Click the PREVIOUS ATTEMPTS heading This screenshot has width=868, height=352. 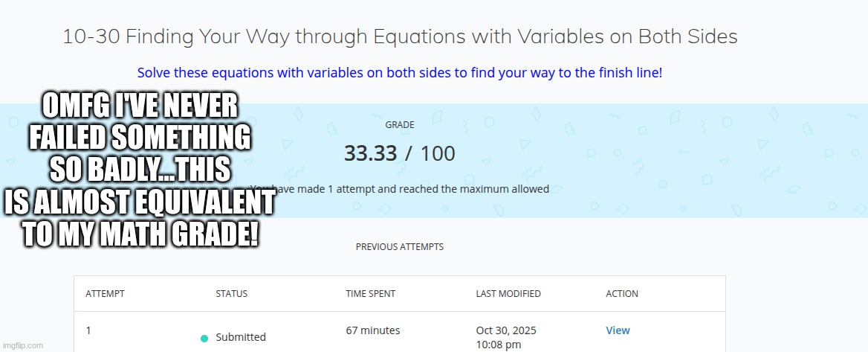pos(400,246)
